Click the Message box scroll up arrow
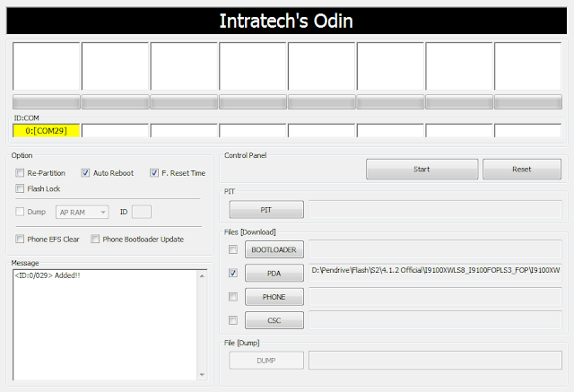Viewport: 574px width, 392px height. tap(202, 276)
